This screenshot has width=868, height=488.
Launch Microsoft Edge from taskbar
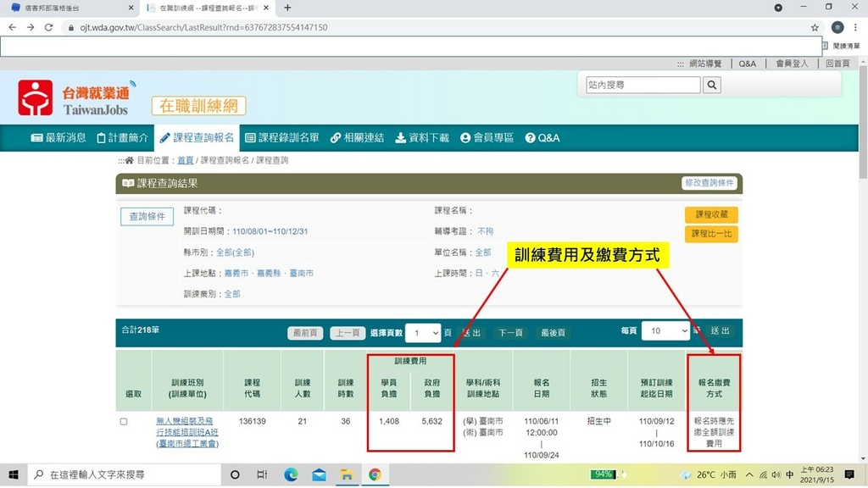point(291,474)
